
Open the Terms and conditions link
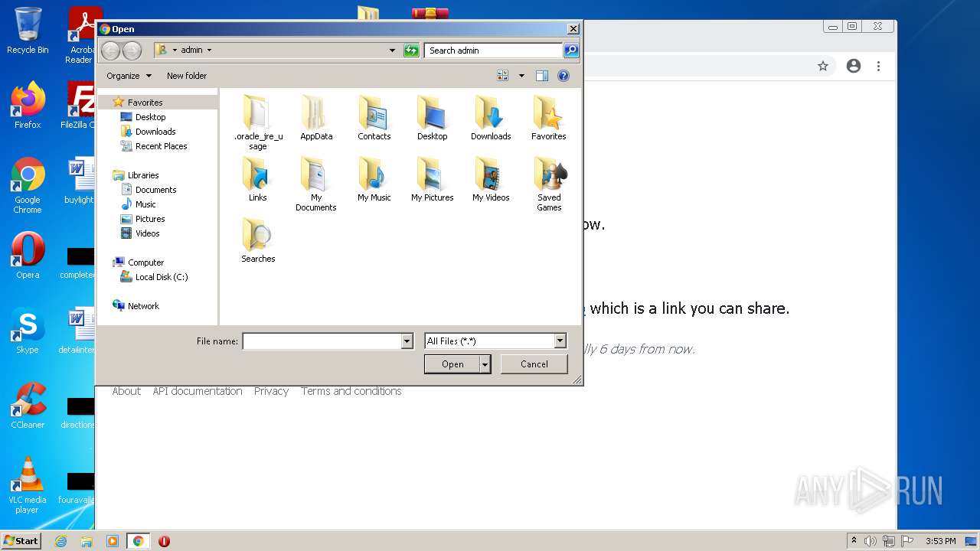pos(351,391)
